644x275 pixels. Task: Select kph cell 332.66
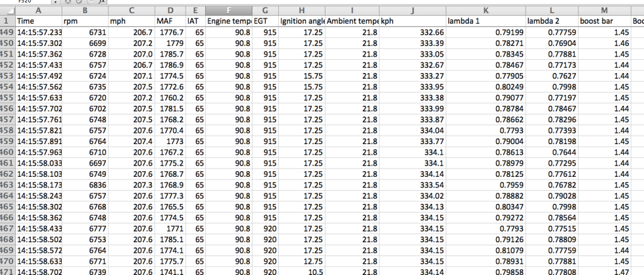pyautogui.click(x=413, y=33)
